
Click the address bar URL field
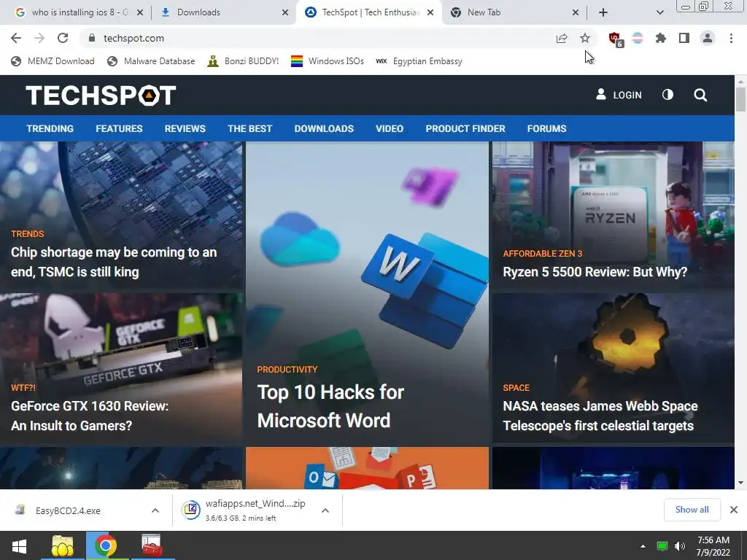320,38
